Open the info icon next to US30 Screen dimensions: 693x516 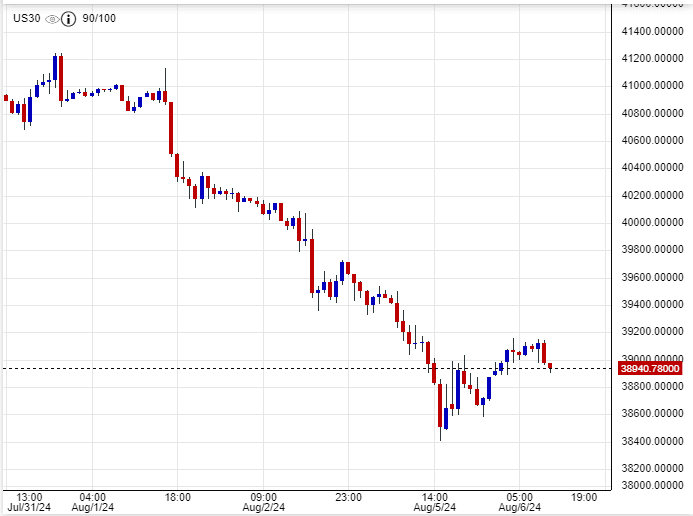tap(70, 18)
